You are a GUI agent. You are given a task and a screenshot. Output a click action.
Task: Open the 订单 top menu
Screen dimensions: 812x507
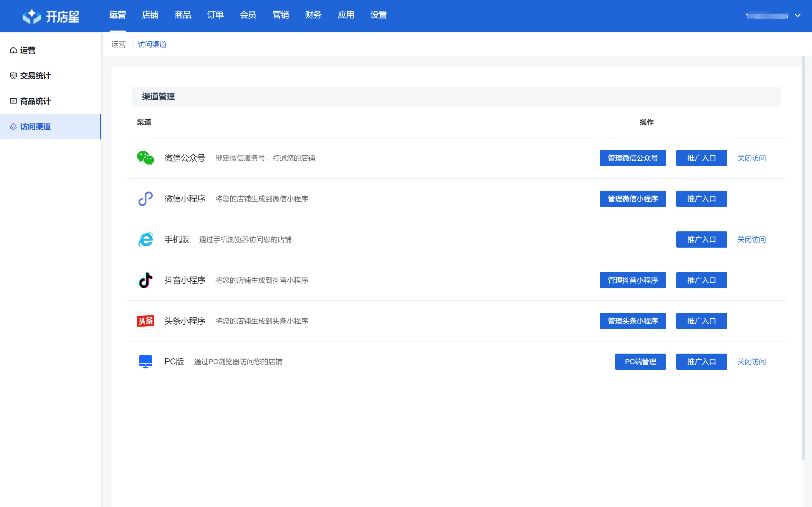tap(215, 15)
